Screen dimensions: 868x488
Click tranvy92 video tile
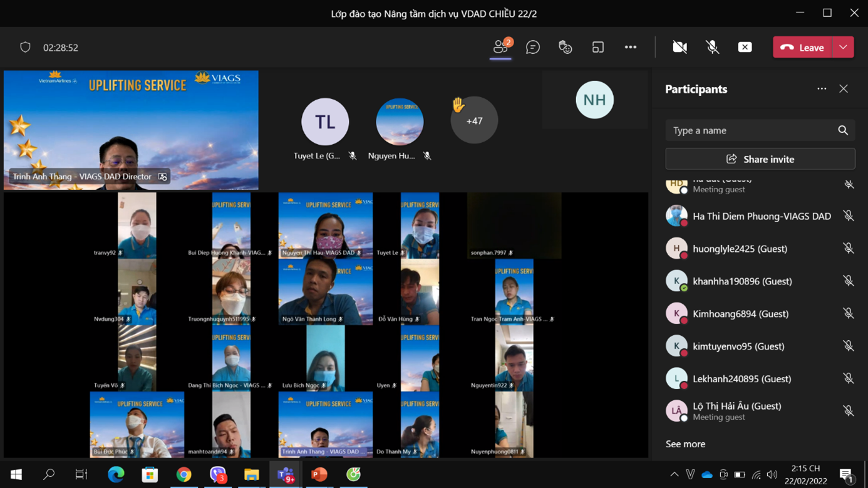click(137, 226)
